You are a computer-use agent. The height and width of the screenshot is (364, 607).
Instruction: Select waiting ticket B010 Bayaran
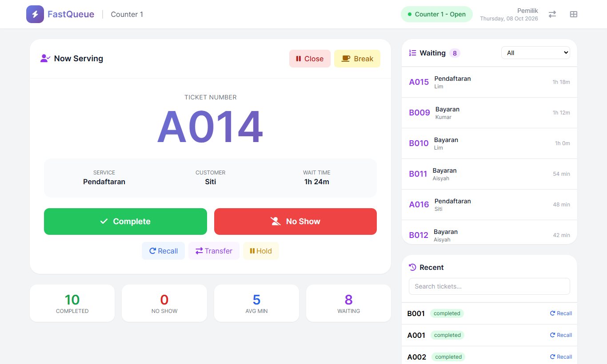(x=489, y=143)
